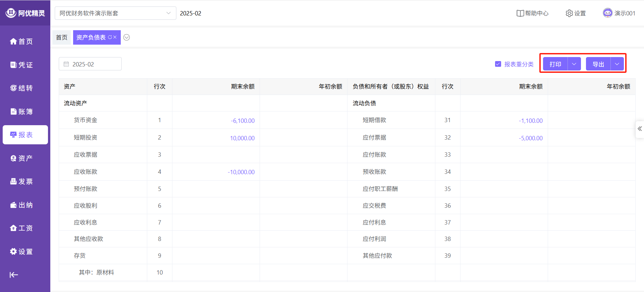The height and width of the screenshot is (292, 644).
Task: Open the 发票 invoice module
Action: coord(22,182)
